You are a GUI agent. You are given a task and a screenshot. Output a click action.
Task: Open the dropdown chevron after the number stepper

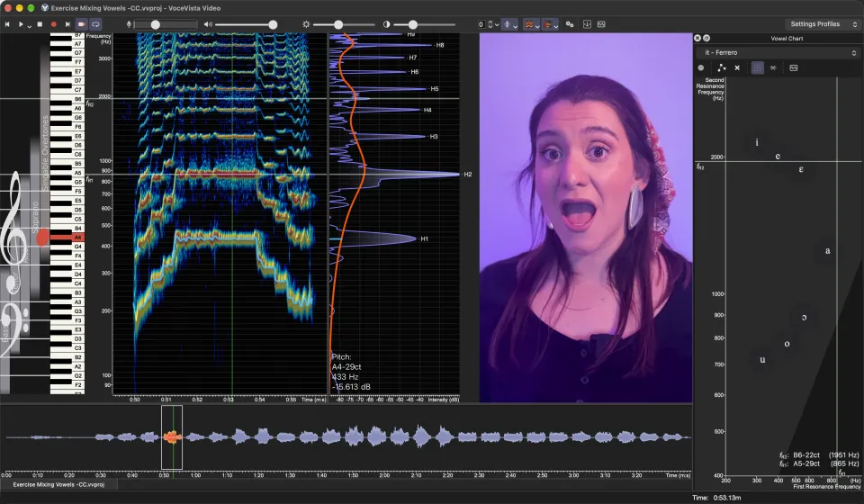tap(497, 25)
